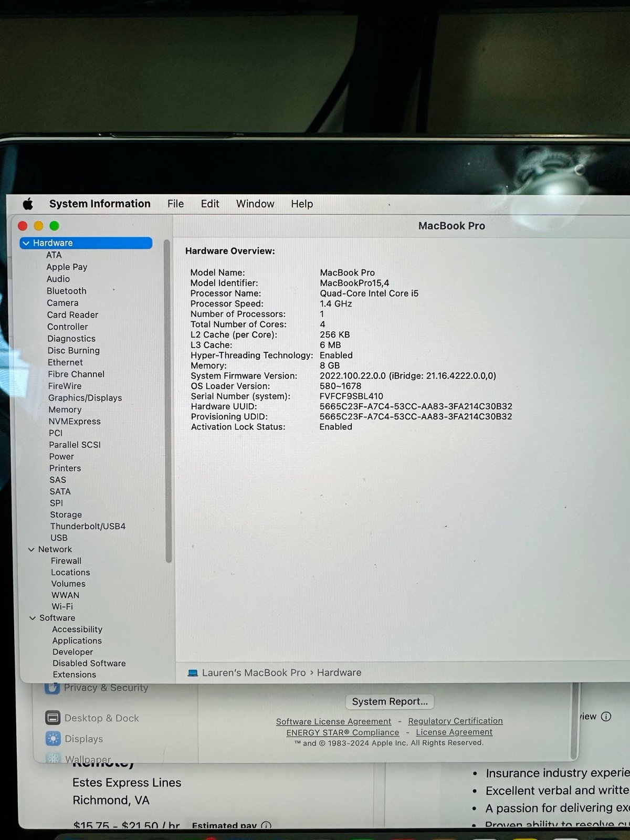Select Disc Burning in the sidebar
This screenshot has height=840, width=630.
(73, 351)
